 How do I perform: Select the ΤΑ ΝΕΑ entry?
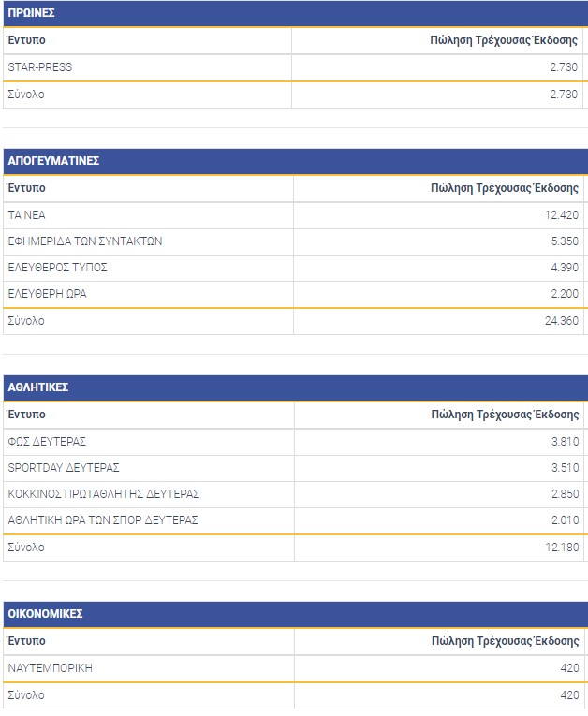coord(27,214)
